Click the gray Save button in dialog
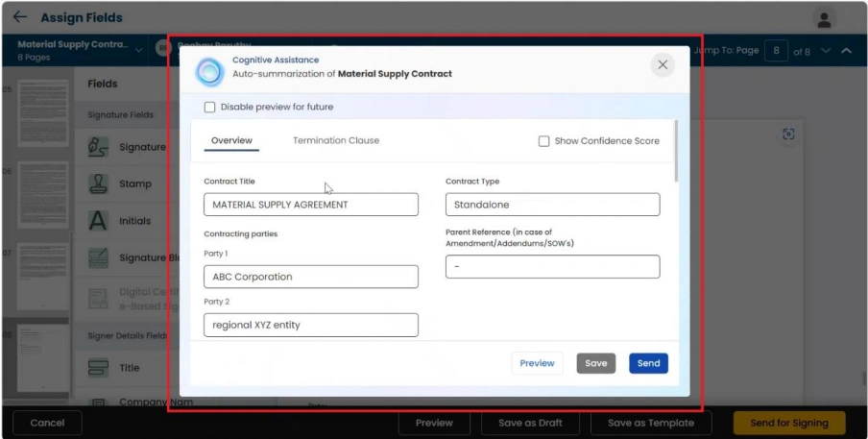868x439 pixels. coord(596,363)
